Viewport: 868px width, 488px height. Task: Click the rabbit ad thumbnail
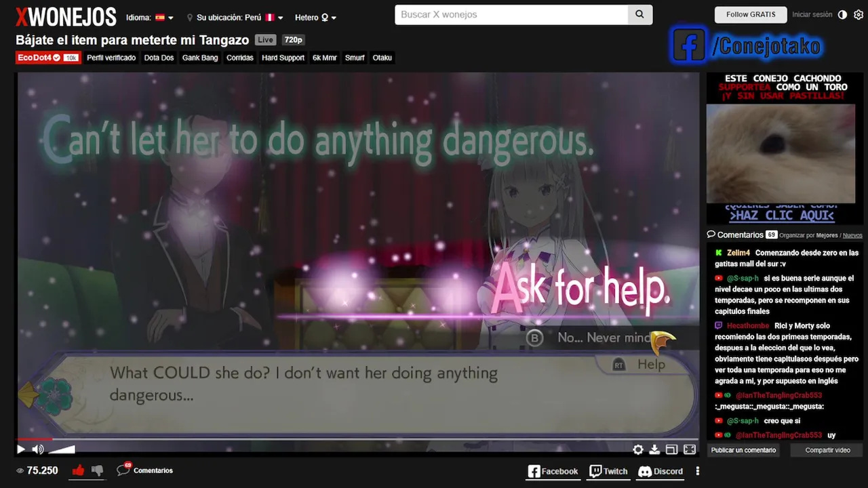coord(781,153)
